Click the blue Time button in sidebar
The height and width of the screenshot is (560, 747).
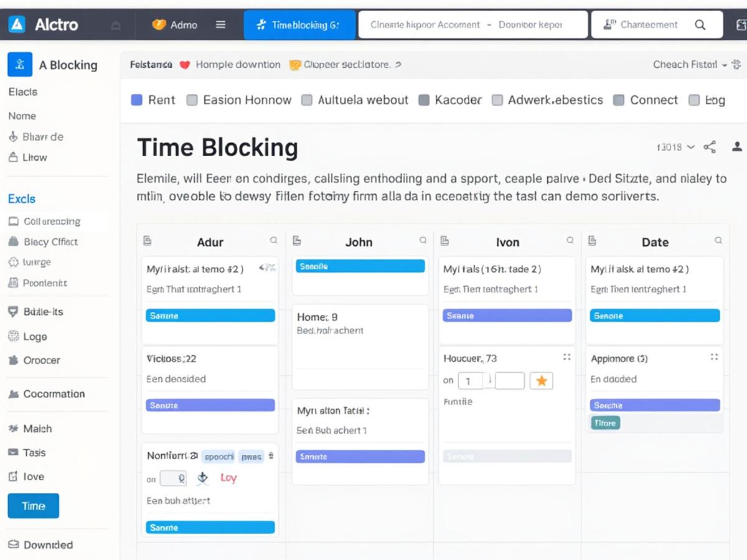coord(33,506)
